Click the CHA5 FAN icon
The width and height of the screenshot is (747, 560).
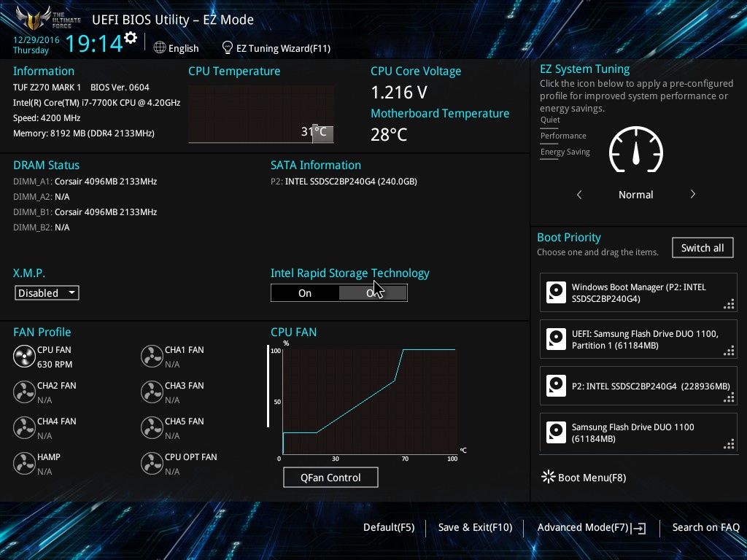(x=152, y=427)
